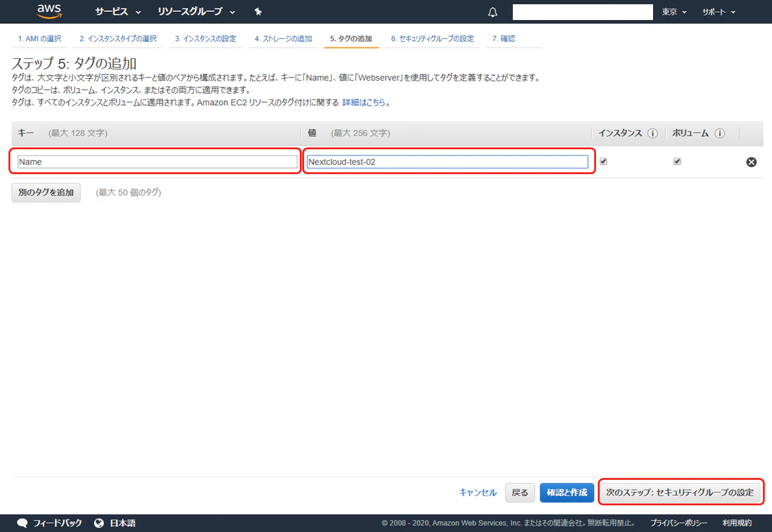Open the notifications bell icon
This screenshot has height=532, width=772.
point(493,12)
